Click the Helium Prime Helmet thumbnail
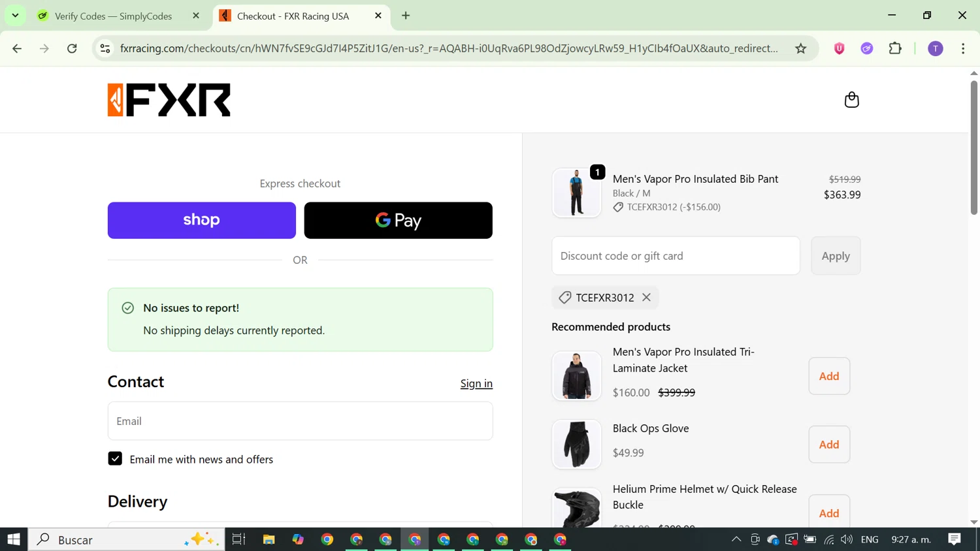This screenshot has width=980, height=551. [576, 508]
